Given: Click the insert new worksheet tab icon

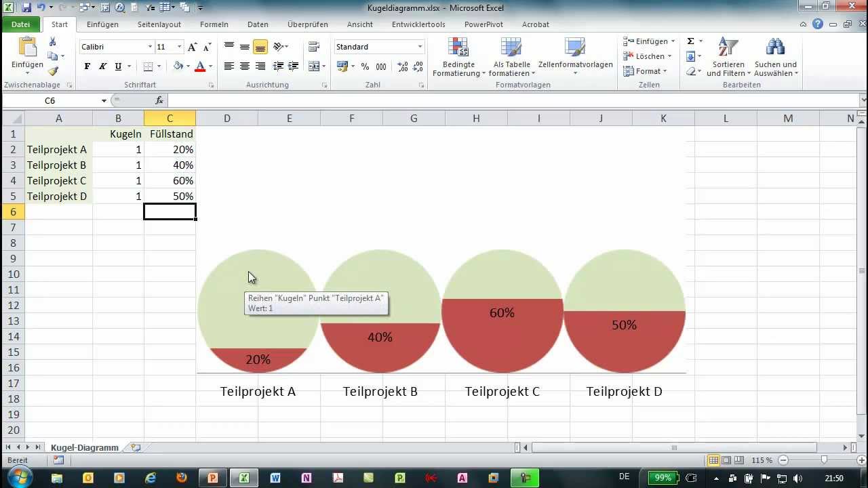Looking at the screenshot, I should click(136, 447).
